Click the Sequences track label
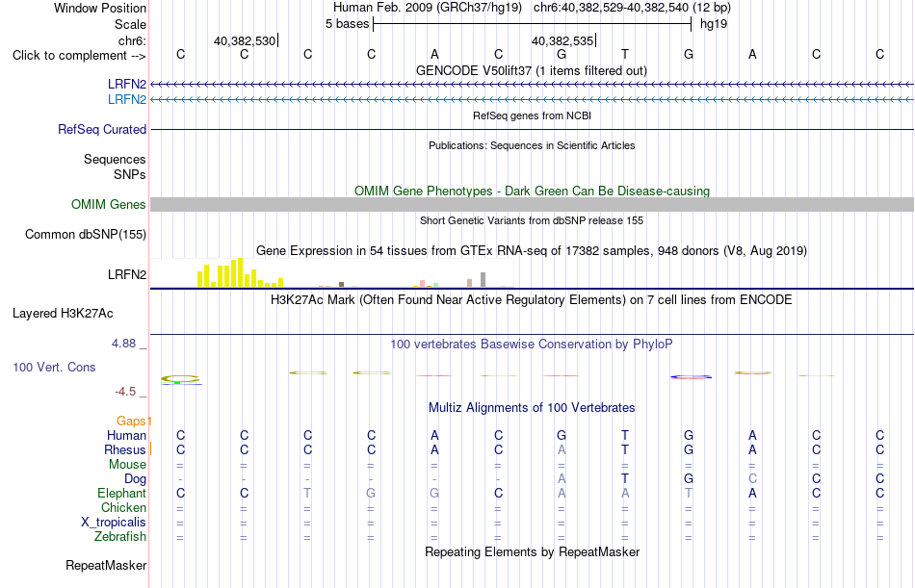The height and width of the screenshot is (588, 915). tap(115, 159)
